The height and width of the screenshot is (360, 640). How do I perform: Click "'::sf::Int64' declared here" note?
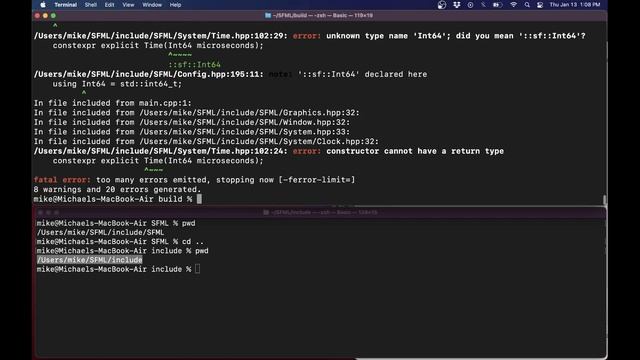pos(362,74)
